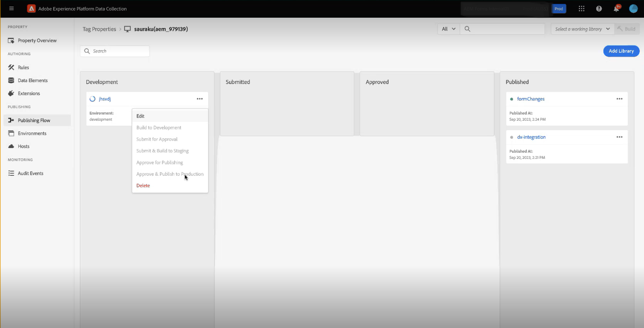This screenshot has height=328, width=644.
Task: Click the Extensions plug icon
Action: pyautogui.click(x=11, y=93)
